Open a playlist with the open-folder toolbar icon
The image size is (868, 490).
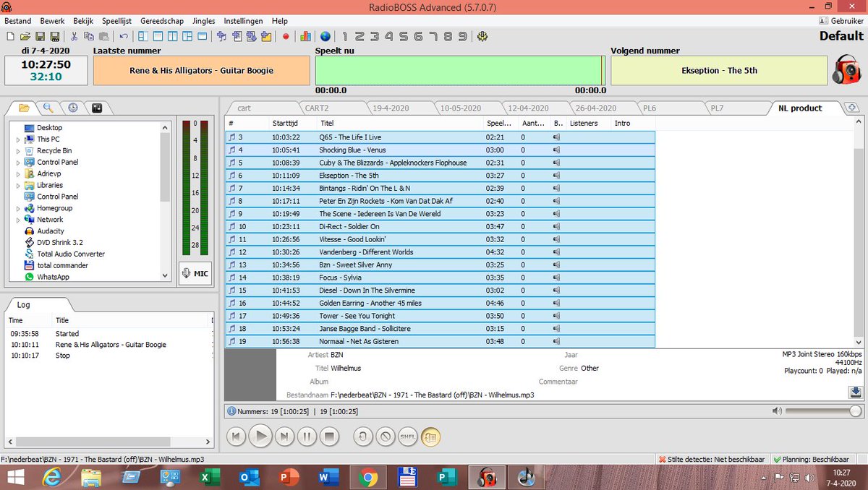tap(25, 36)
